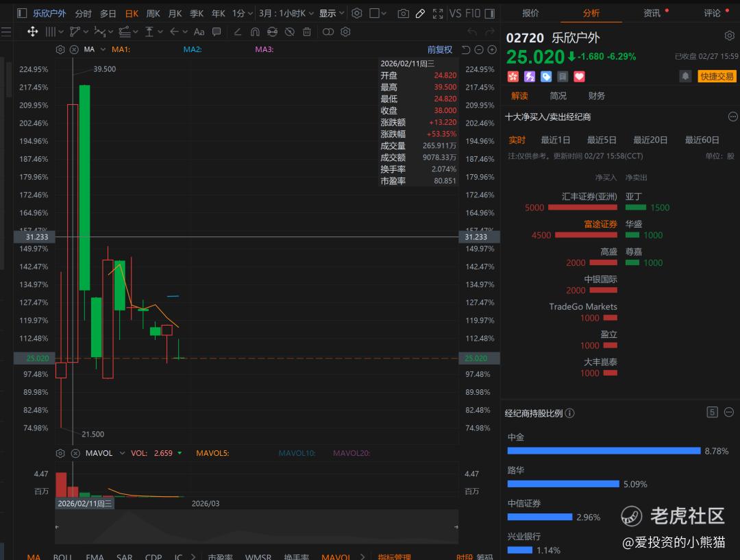
Task: Switch to 周K weekly chart
Action: click(153, 13)
